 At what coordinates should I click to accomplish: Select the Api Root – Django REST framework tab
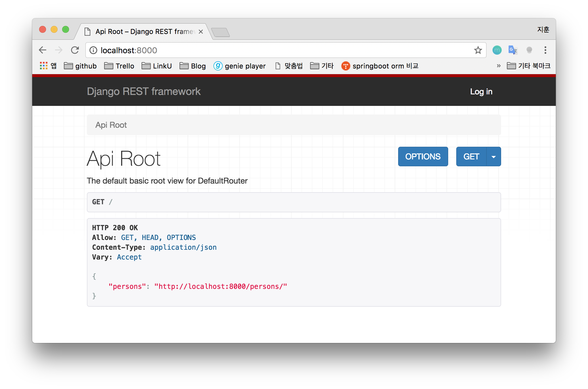coord(143,32)
